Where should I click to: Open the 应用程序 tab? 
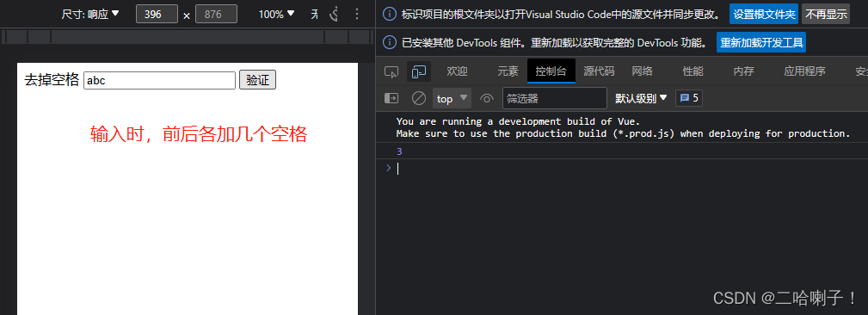coord(804,71)
